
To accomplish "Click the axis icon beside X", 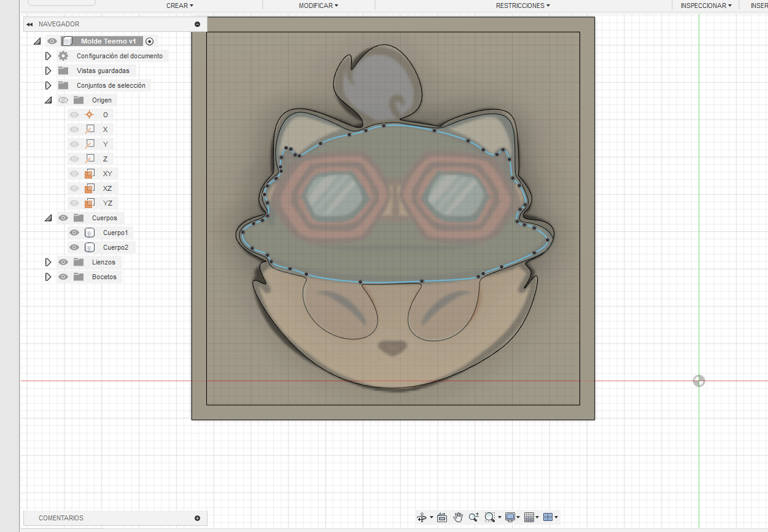I will [89, 129].
